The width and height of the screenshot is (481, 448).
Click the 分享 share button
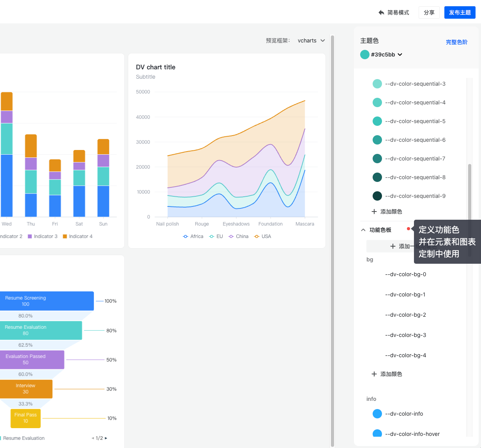click(x=429, y=12)
